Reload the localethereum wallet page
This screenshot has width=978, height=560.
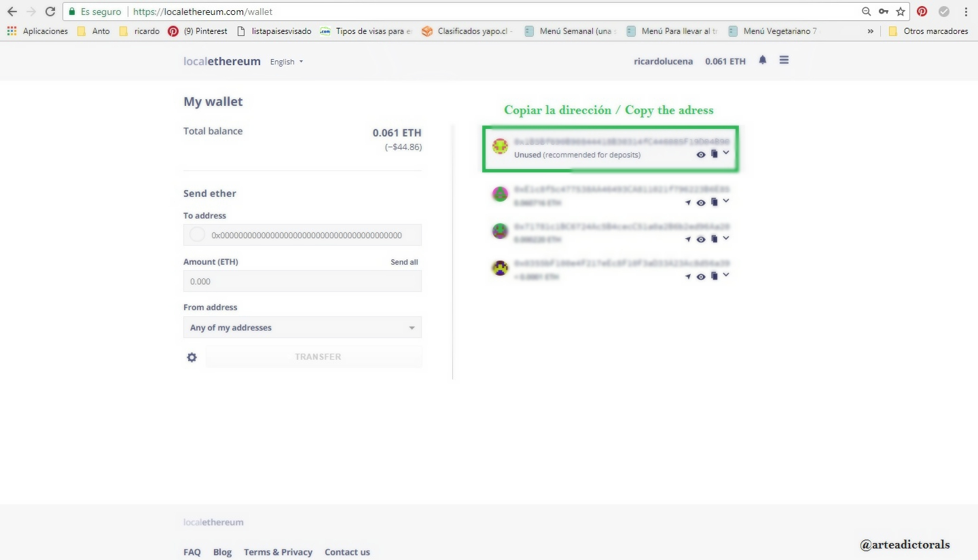(x=50, y=12)
